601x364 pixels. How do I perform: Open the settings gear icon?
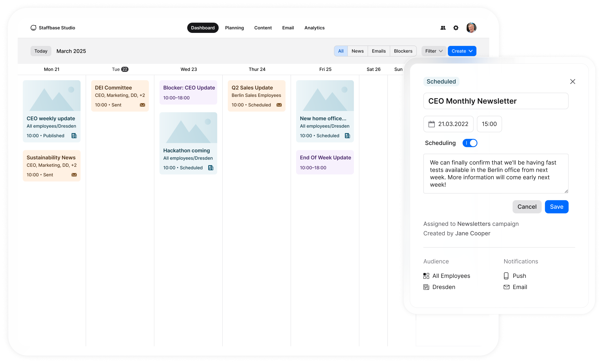[456, 28]
